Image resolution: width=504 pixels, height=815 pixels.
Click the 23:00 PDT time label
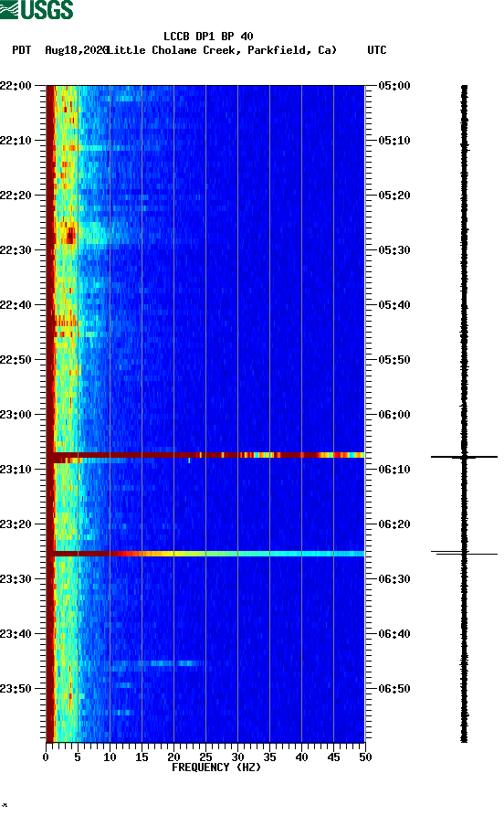tap(16, 415)
